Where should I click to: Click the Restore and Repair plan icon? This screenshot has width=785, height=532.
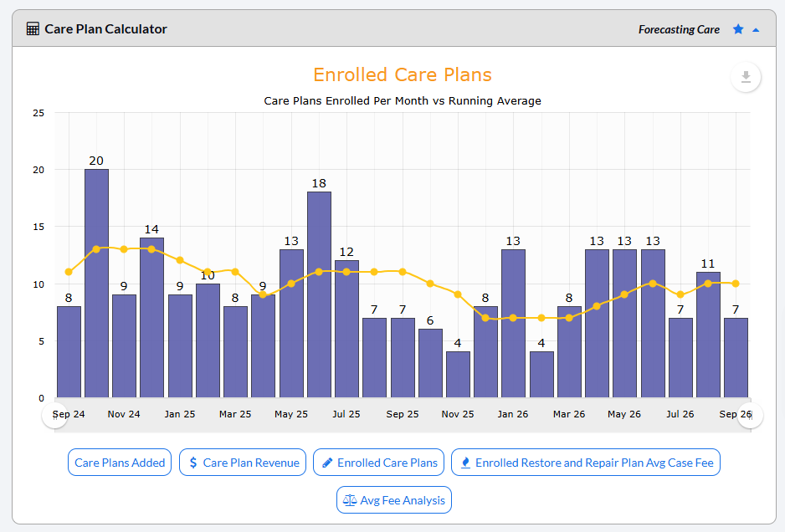[x=465, y=463]
